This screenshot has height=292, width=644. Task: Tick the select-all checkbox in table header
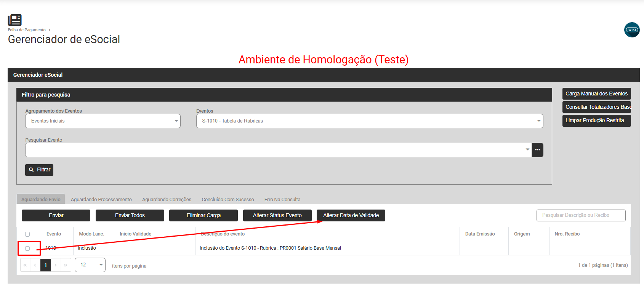27,234
